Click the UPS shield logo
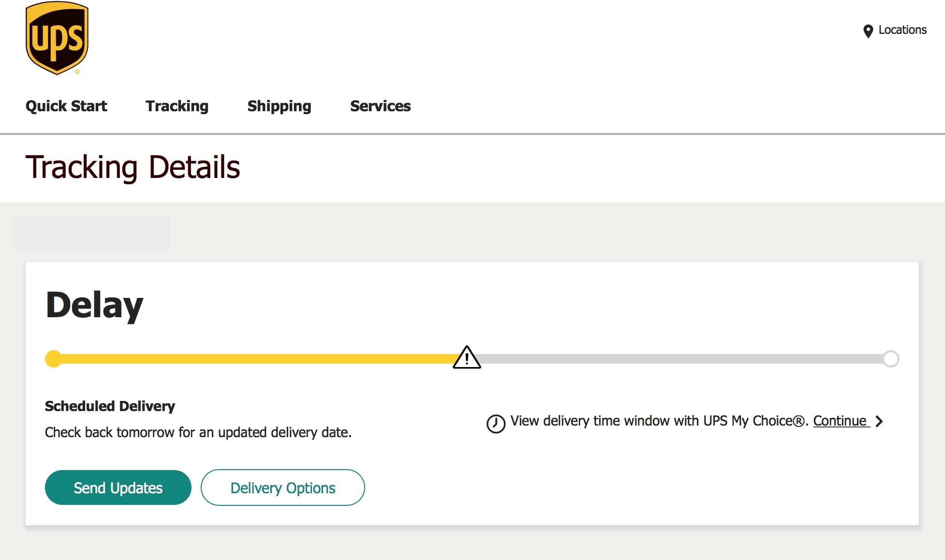This screenshot has width=945, height=560. pos(57,38)
